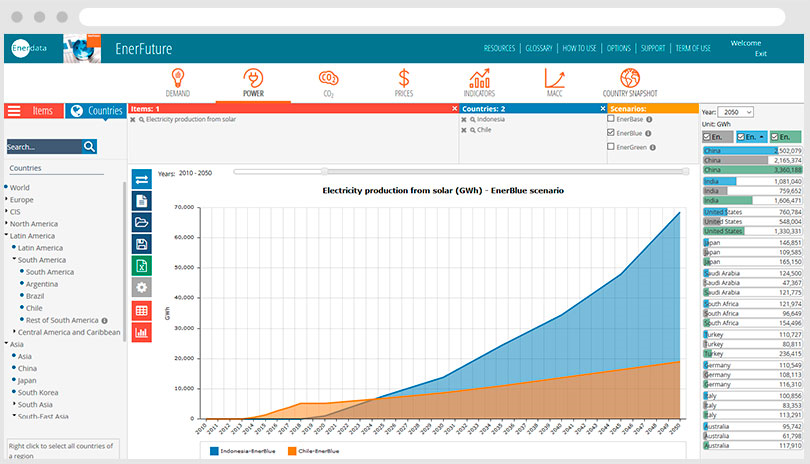The image size is (810, 464).
Task: Click the search magnifier button
Action: pos(90,147)
